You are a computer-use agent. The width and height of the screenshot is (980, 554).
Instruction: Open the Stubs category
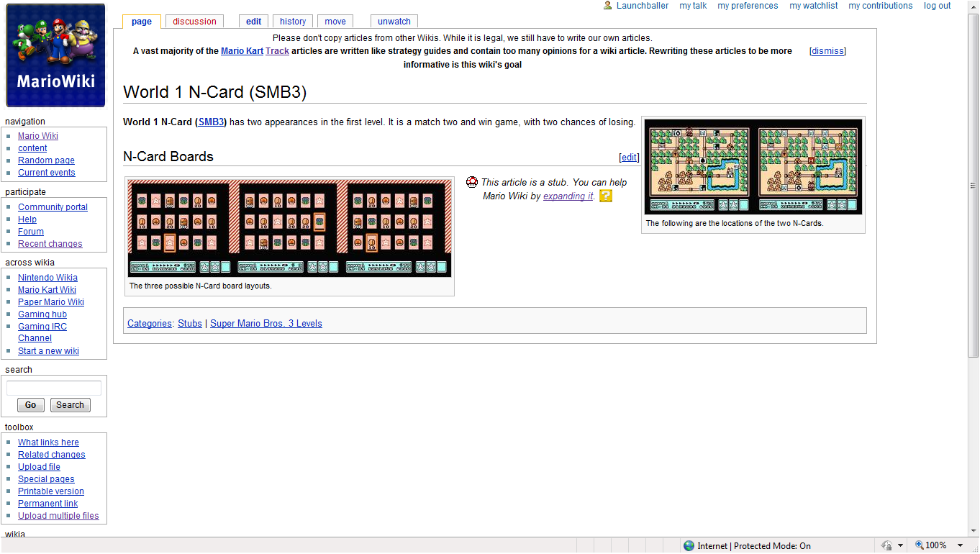[x=190, y=324]
